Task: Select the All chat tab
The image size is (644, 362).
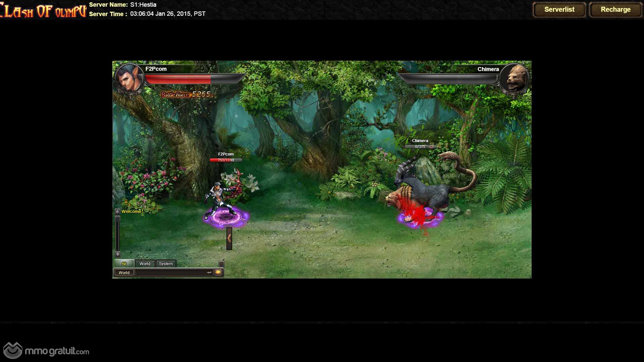Action: pyautogui.click(x=124, y=263)
